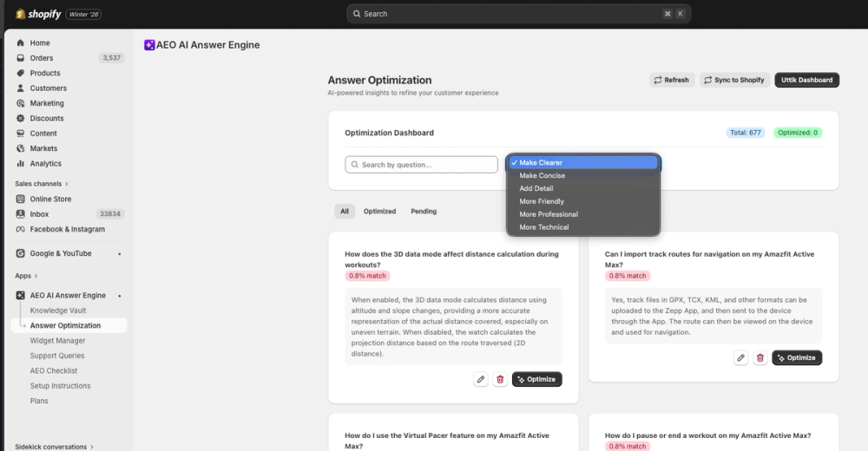Open the Analytics bar chart icon
Viewport: 868px width, 451px height.
[x=21, y=163]
